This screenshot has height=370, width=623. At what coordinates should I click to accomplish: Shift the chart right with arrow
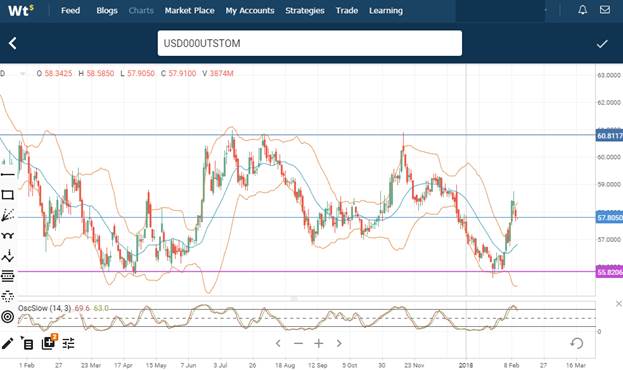(x=339, y=343)
